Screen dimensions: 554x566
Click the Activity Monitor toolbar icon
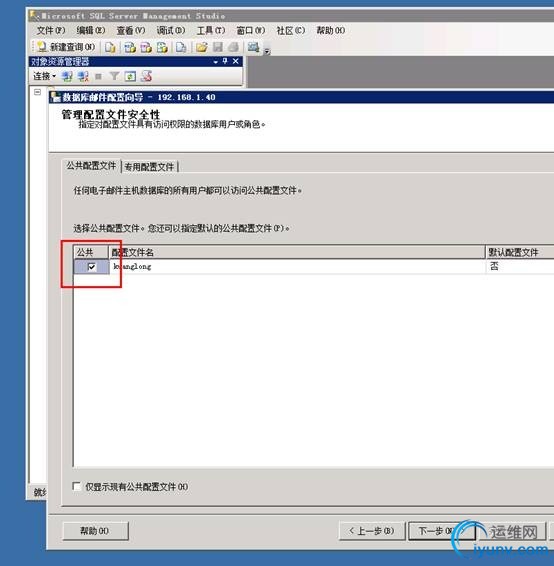tap(253, 47)
